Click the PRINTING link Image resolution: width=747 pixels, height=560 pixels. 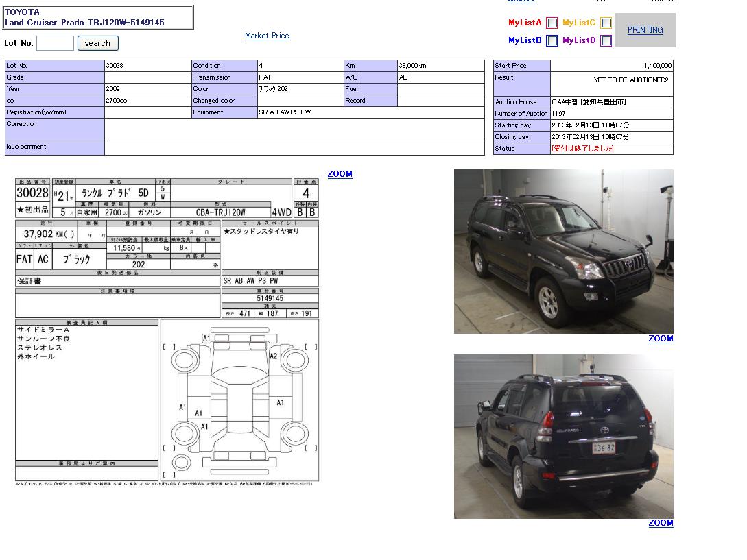tap(645, 30)
